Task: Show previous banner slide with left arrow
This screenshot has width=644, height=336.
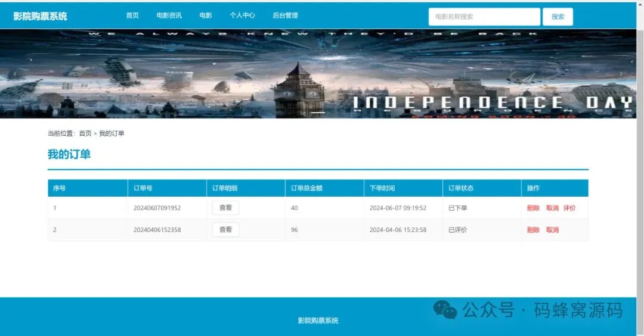Action: [x=15, y=74]
